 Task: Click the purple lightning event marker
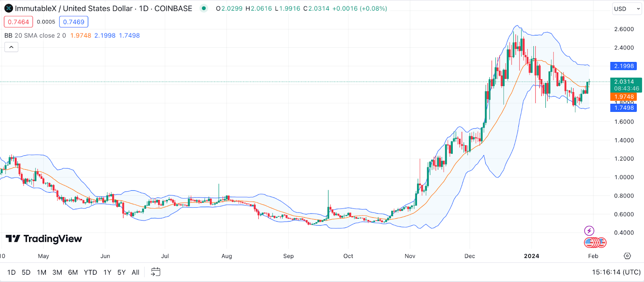point(589,231)
